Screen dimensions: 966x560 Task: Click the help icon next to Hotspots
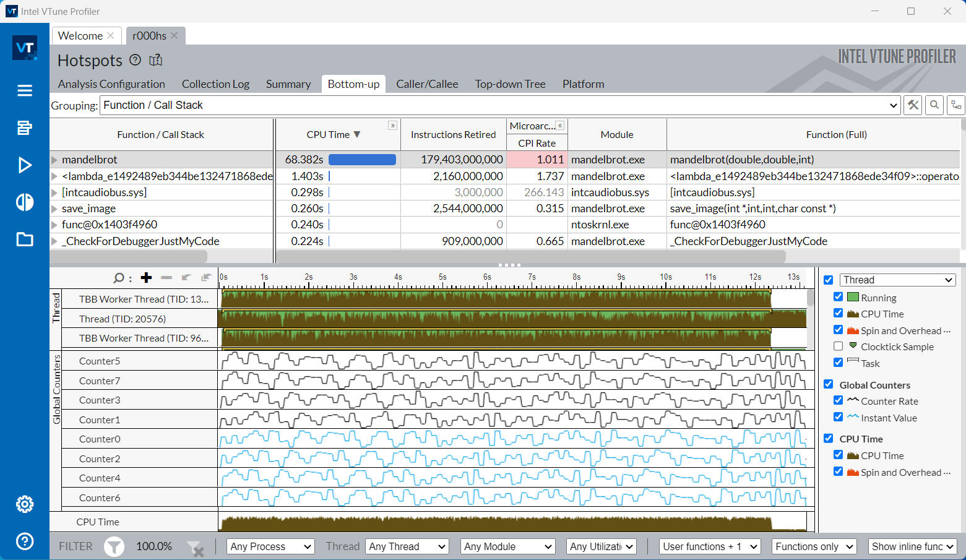click(x=136, y=60)
